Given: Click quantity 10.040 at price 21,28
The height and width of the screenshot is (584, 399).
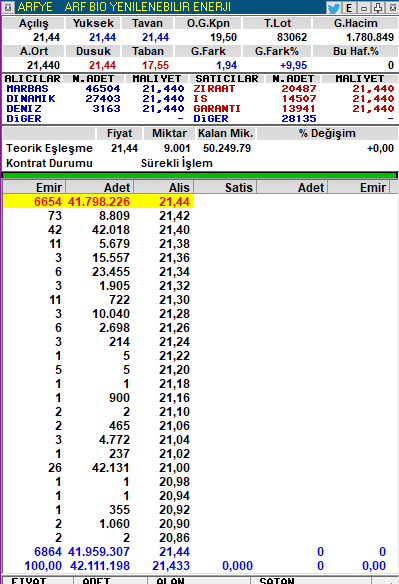Looking at the screenshot, I should pyautogui.click(x=111, y=314).
